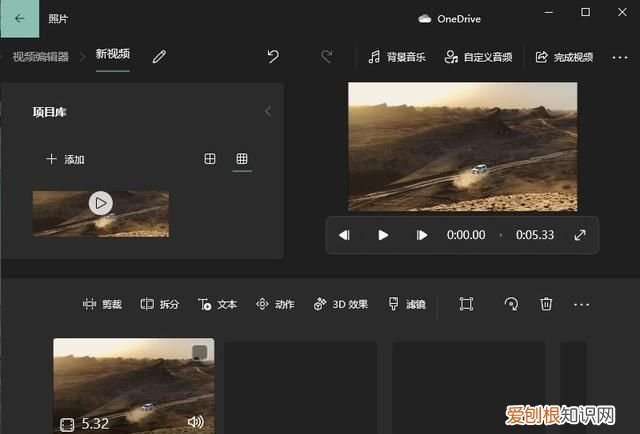The width and height of the screenshot is (640, 434).
Task: Switch library to small grid view
Action: point(241,159)
